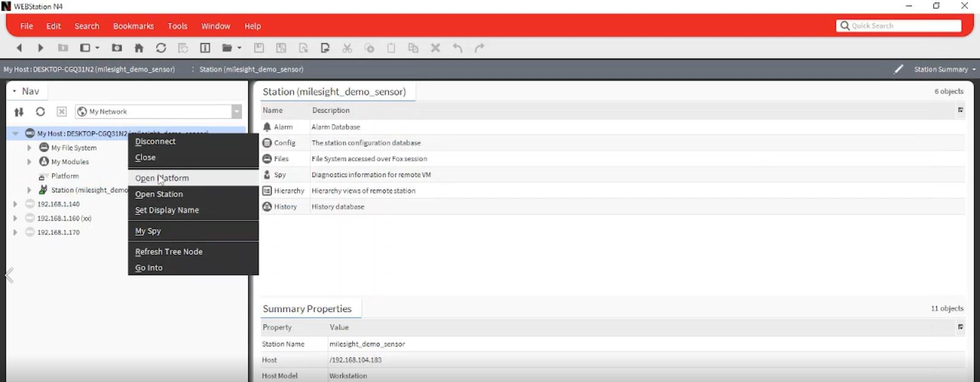Select Refresh Tree Node menu entry
Viewport: 980px width, 382px height.
click(193, 252)
